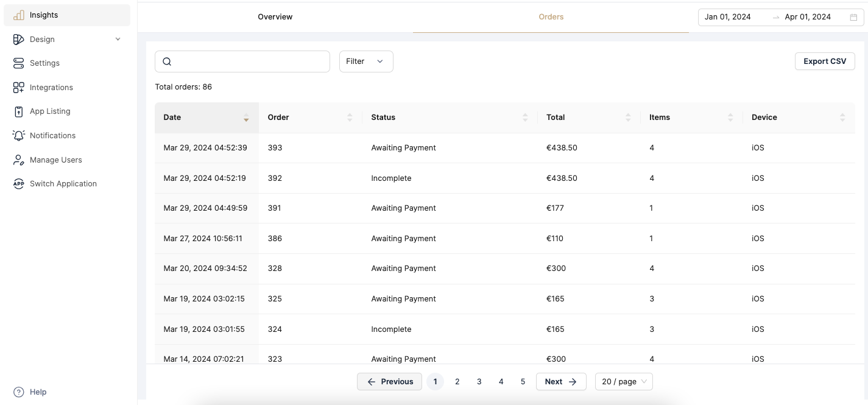Sort the table by Total column

click(627, 118)
